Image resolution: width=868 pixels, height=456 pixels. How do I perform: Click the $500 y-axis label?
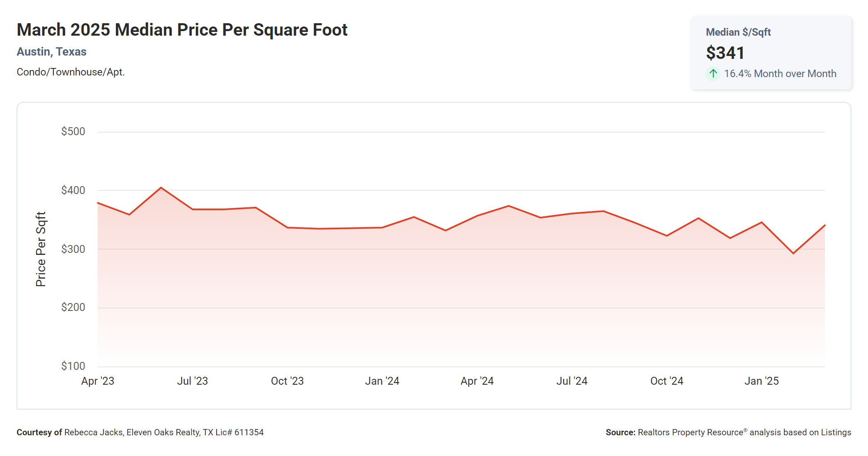coord(73,131)
